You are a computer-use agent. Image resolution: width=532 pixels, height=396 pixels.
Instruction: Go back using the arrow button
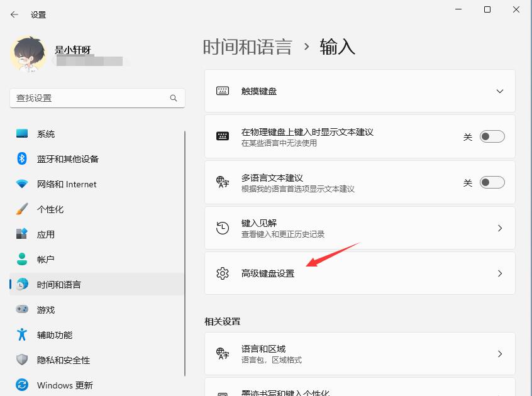click(13, 14)
